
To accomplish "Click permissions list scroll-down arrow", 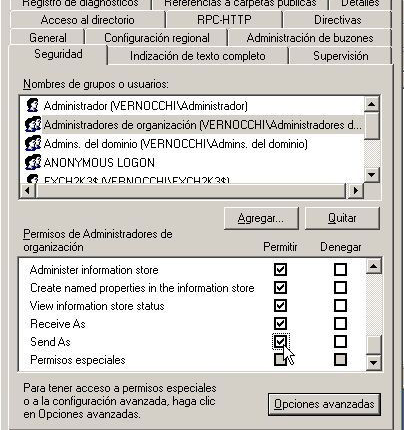I will 373,362.
